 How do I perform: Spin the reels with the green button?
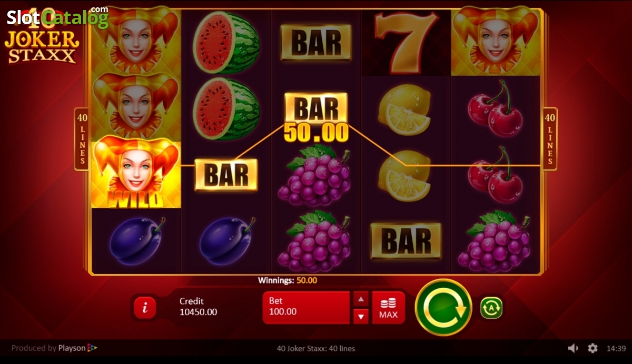point(443,308)
